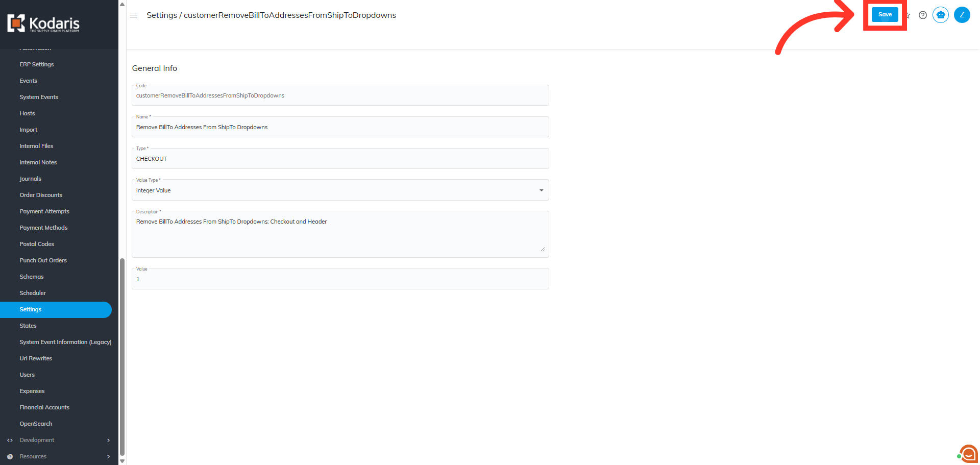
Task: Open Punch Out Orders
Action: [x=43, y=260]
